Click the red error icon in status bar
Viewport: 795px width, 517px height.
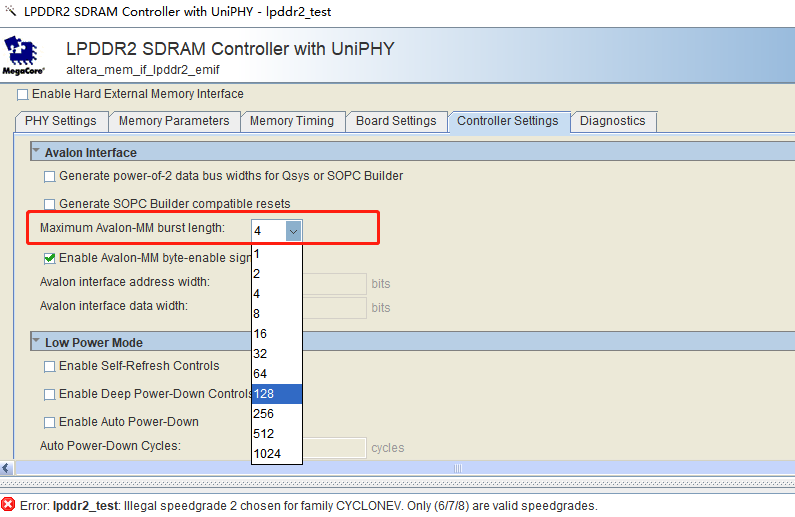[x=8, y=505]
